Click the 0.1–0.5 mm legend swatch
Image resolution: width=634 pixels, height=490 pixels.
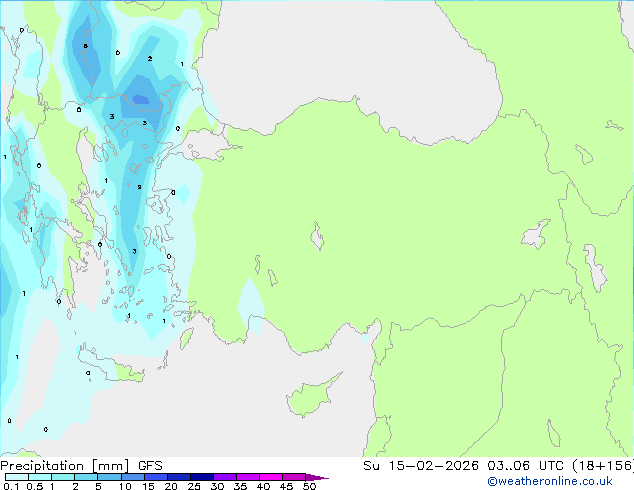point(17,477)
